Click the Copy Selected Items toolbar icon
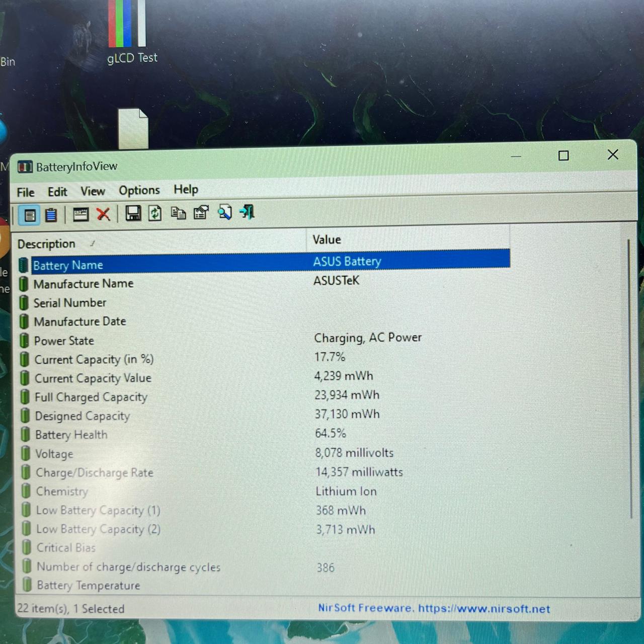 [x=178, y=213]
